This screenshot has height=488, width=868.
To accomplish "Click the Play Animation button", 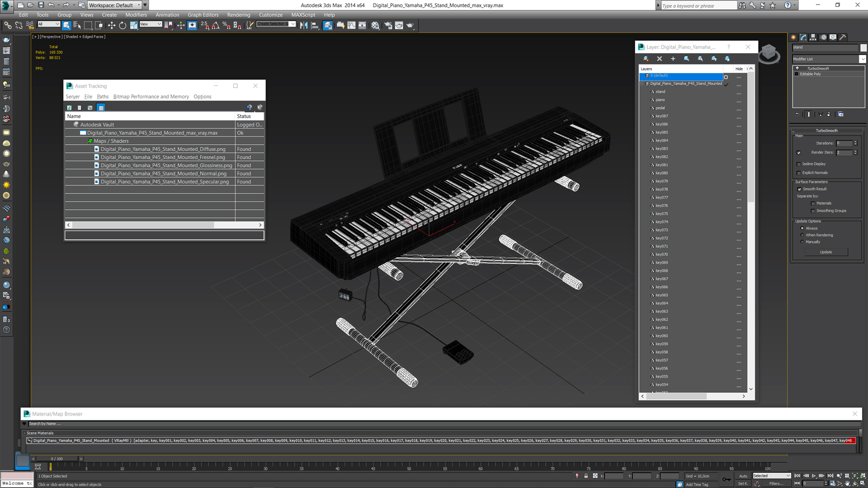I will (814, 476).
